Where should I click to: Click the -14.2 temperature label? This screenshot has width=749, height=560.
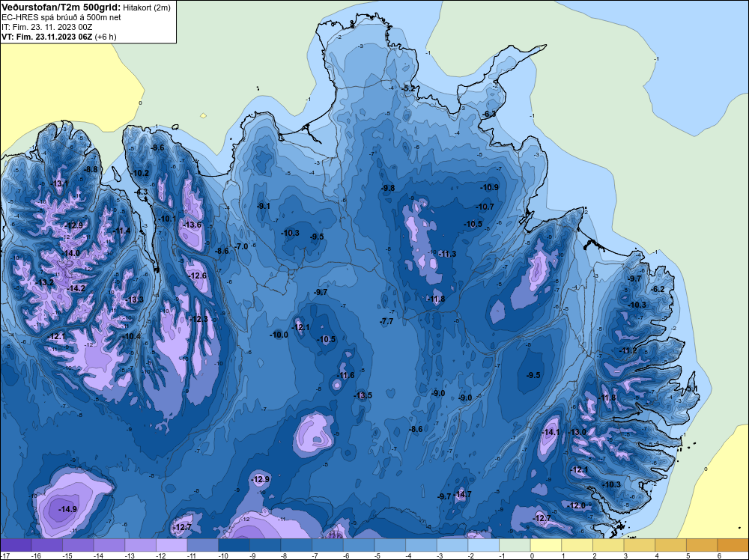click(x=76, y=288)
